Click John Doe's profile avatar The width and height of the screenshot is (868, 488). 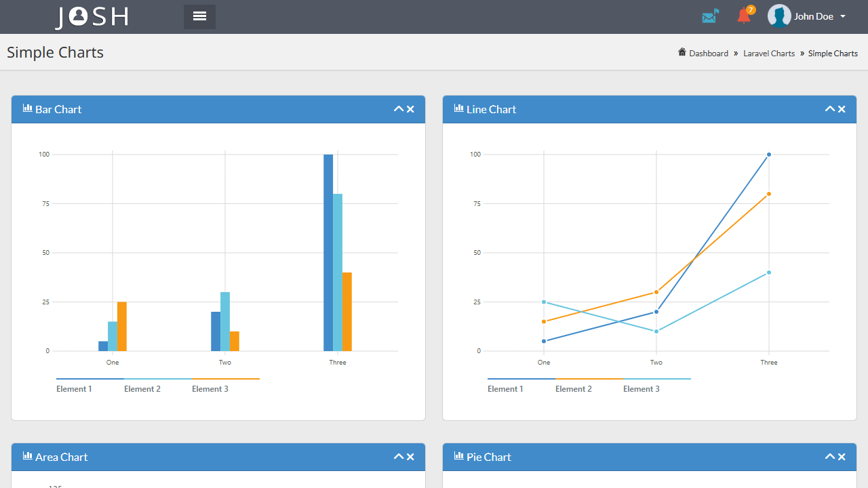(779, 16)
